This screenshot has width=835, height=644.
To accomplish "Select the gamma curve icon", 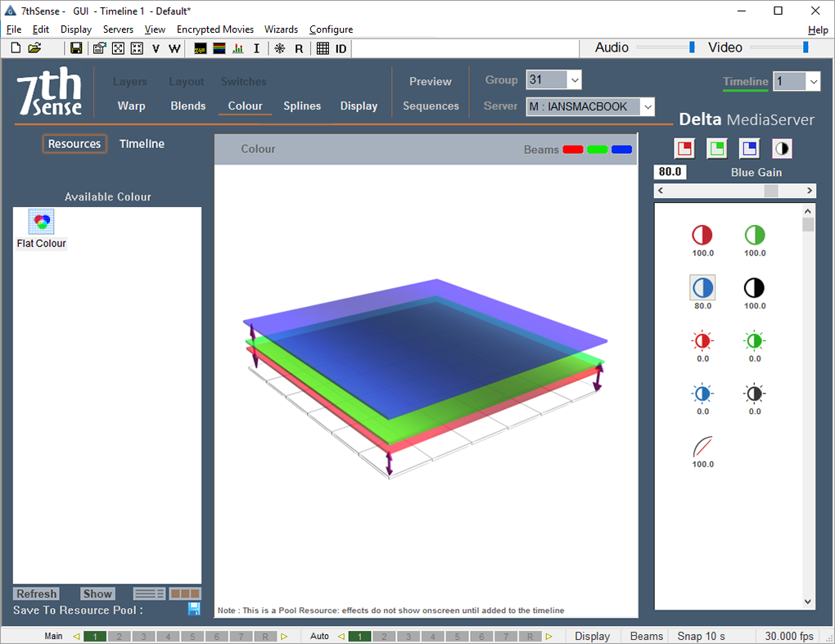I will tap(702, 447).
